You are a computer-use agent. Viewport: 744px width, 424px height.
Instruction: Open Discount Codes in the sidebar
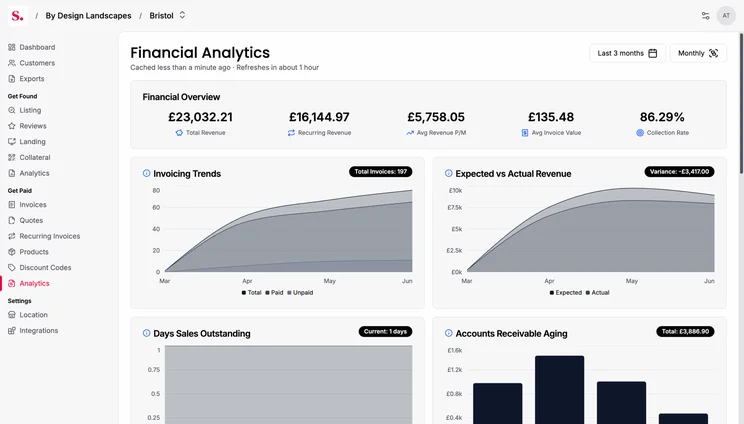[x=45, y=267]
